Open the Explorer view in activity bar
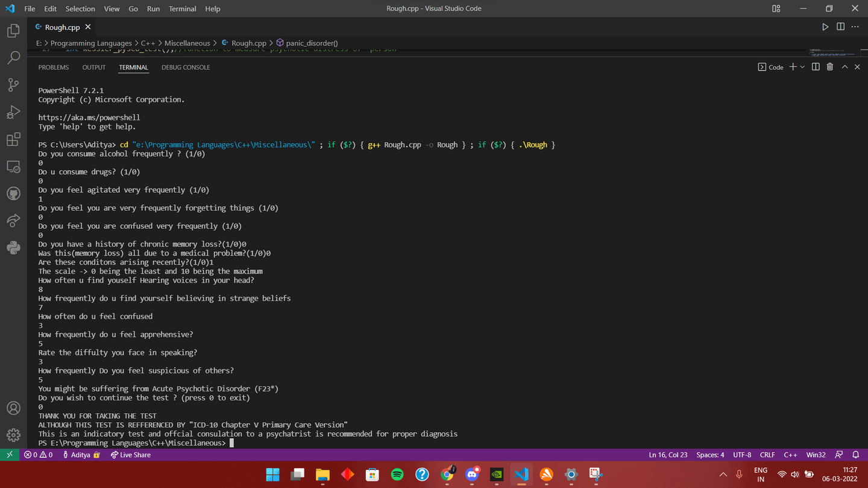 coord(13,31)
